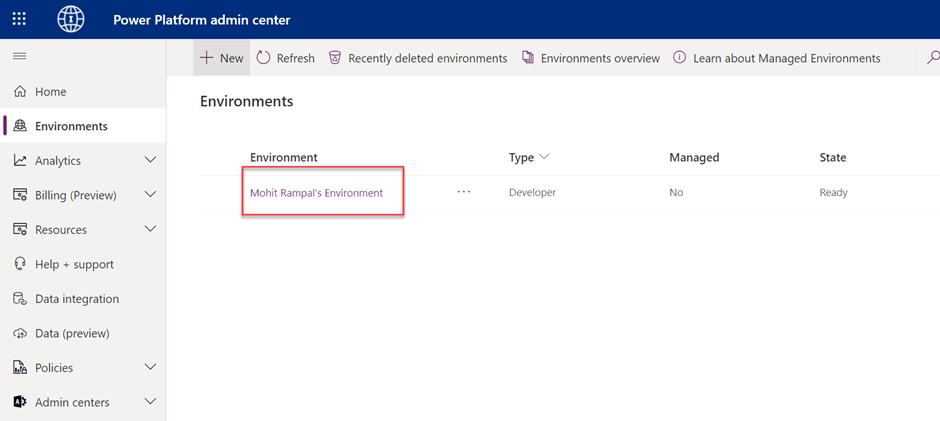
Task: Expand the Policies chevron
Action: [150, 367]
